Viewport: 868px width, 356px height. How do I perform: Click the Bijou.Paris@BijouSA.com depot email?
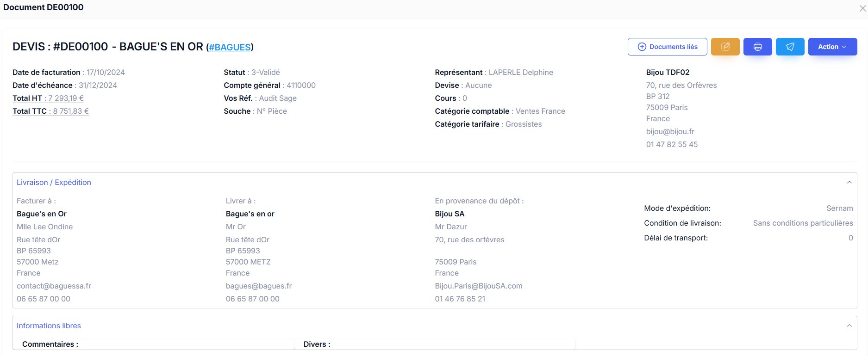point(478,286)
